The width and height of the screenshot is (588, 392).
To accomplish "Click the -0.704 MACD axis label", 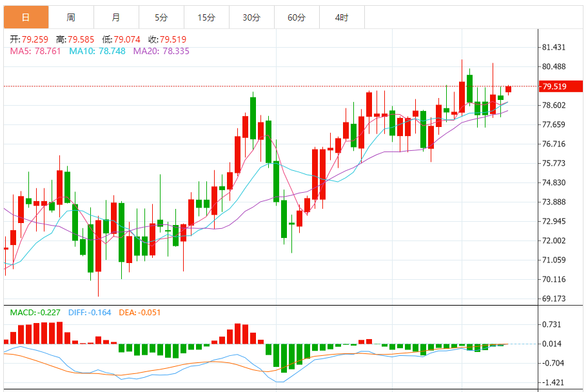I will coord(553,363).
